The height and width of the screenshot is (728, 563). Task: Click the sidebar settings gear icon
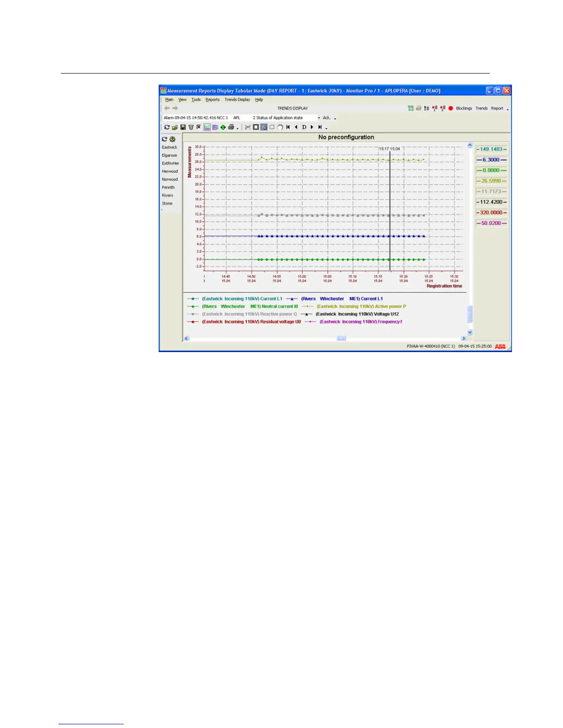(x=172, y=139)
